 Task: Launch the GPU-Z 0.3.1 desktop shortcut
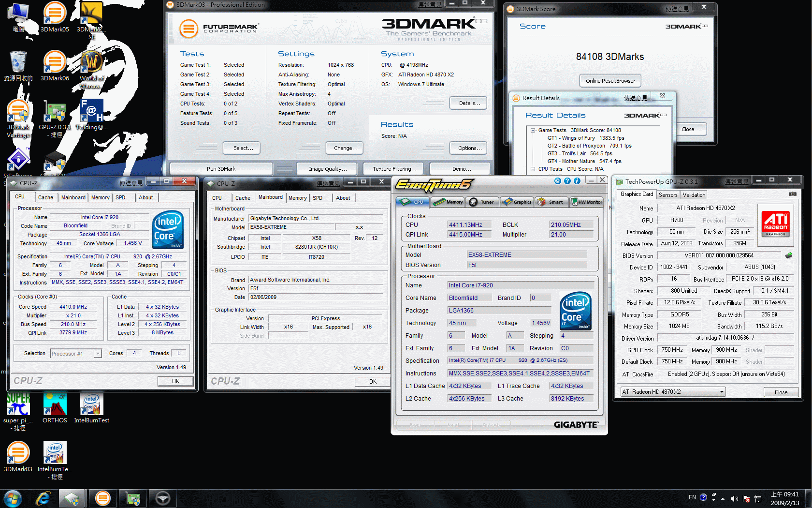[55, 119]
